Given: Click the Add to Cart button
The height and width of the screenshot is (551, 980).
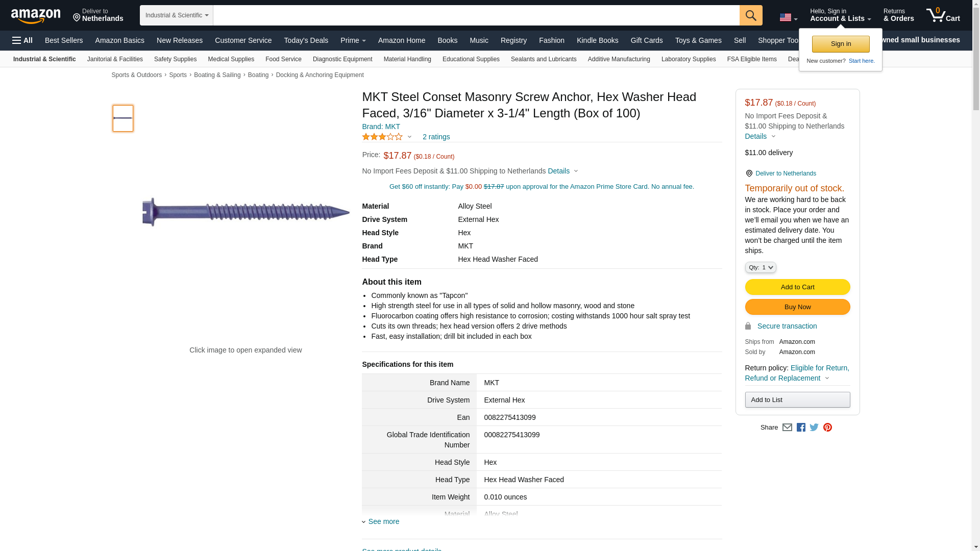Looking at the screenshot, I should pyautogui.click(x=797, y=287).
